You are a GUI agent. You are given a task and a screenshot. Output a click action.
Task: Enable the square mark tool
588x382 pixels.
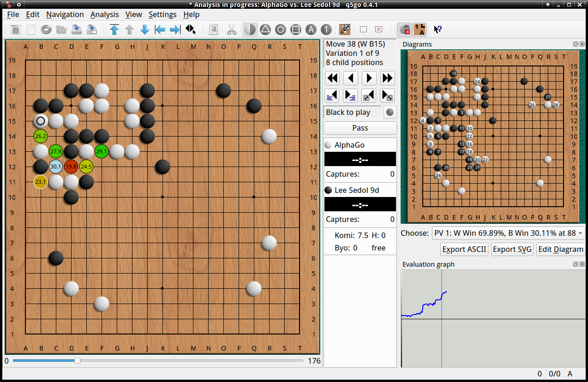(x=296, y=30)
